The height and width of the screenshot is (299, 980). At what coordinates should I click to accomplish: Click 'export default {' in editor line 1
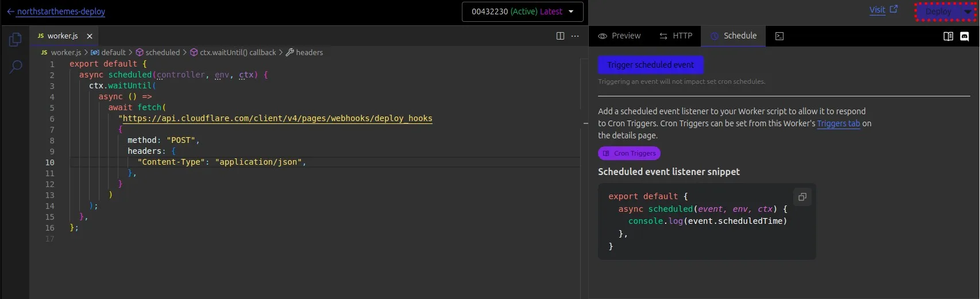(108, 64)
